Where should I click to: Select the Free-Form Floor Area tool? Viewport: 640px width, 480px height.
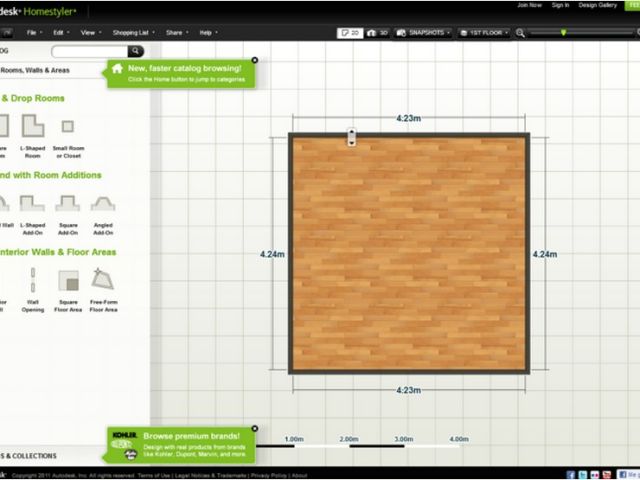[x=102, y=279]
